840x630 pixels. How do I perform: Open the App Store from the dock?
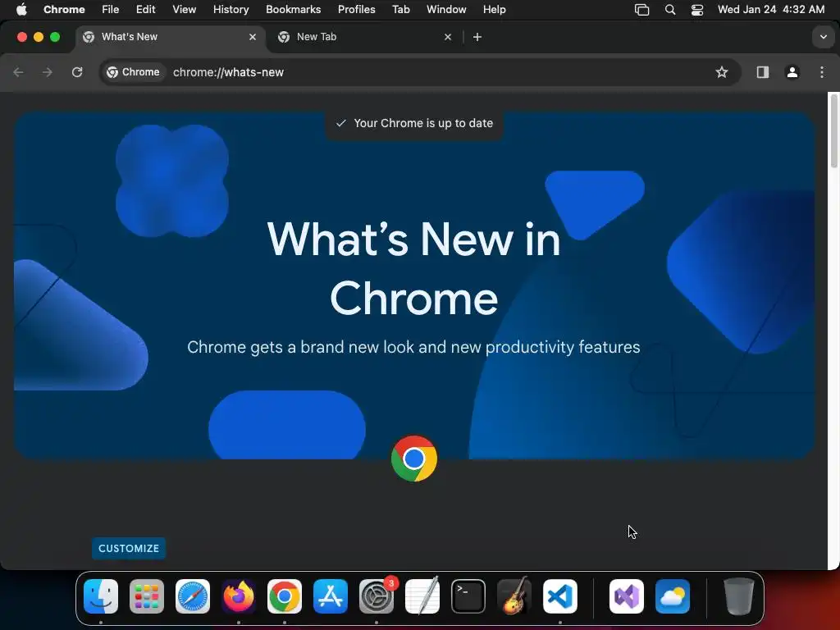(331, 596)
